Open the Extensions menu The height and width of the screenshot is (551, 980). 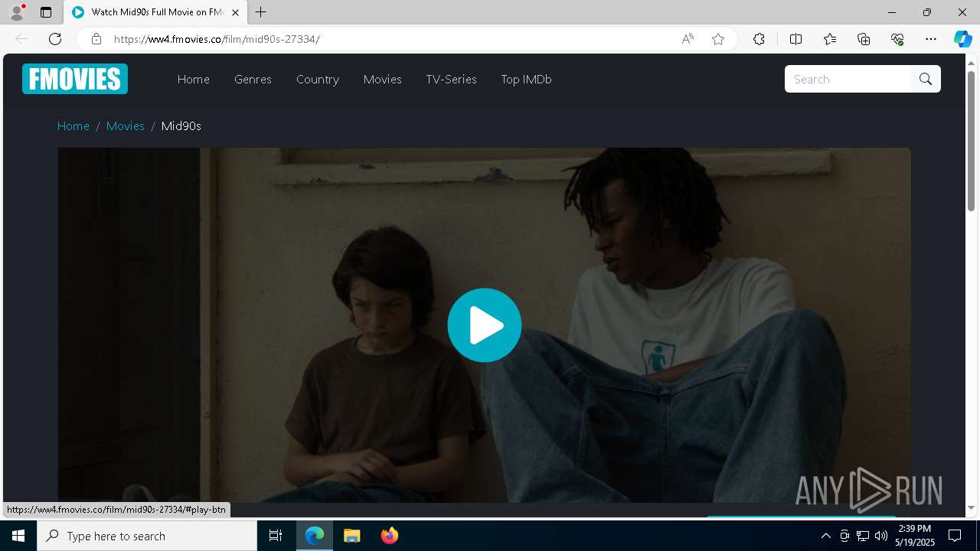pos(759,39)
